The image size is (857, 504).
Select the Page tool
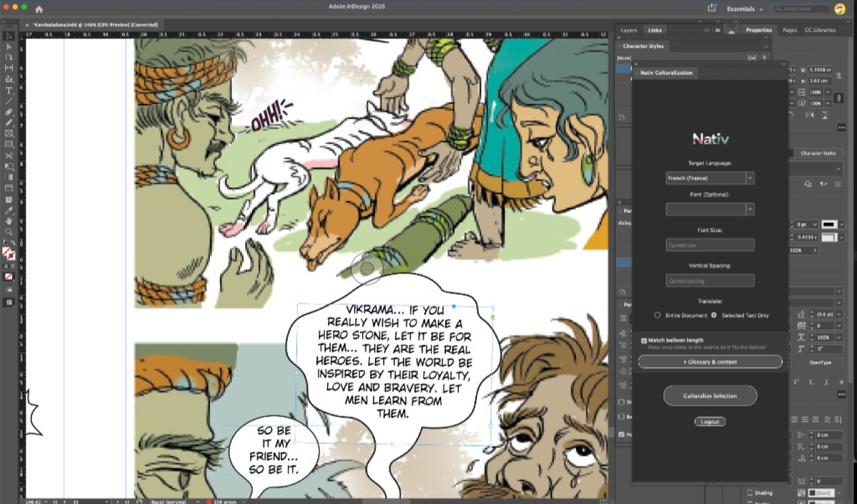coord(9,57)
